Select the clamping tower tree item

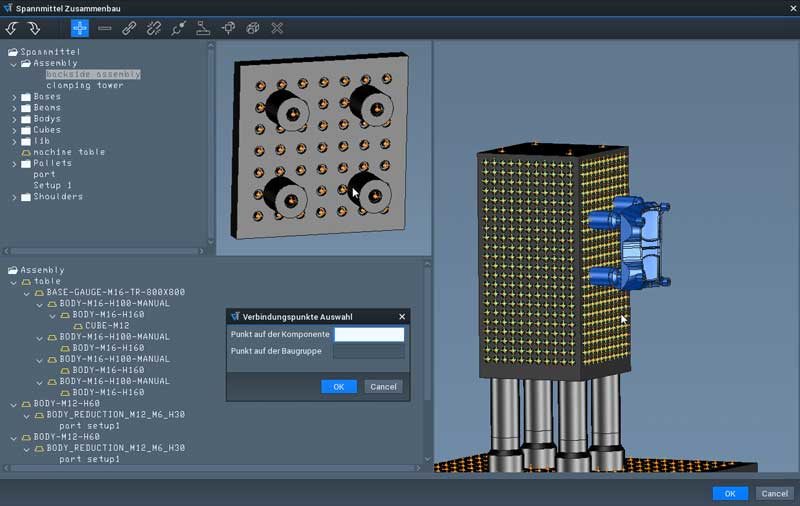(84, 85)
